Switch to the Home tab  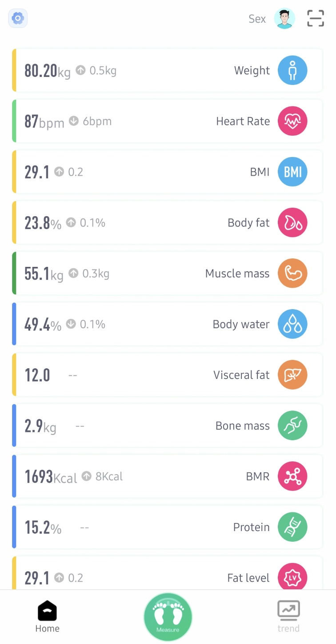(x=47, y=617)
